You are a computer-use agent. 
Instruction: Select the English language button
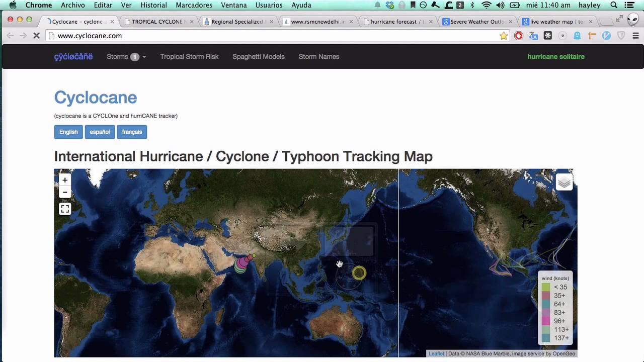click(68, 132)
